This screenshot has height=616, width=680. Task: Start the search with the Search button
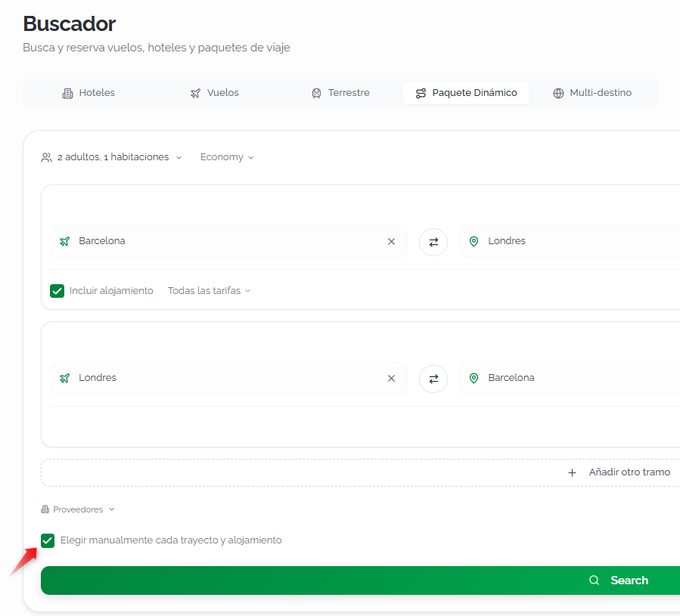coord(361,580)
